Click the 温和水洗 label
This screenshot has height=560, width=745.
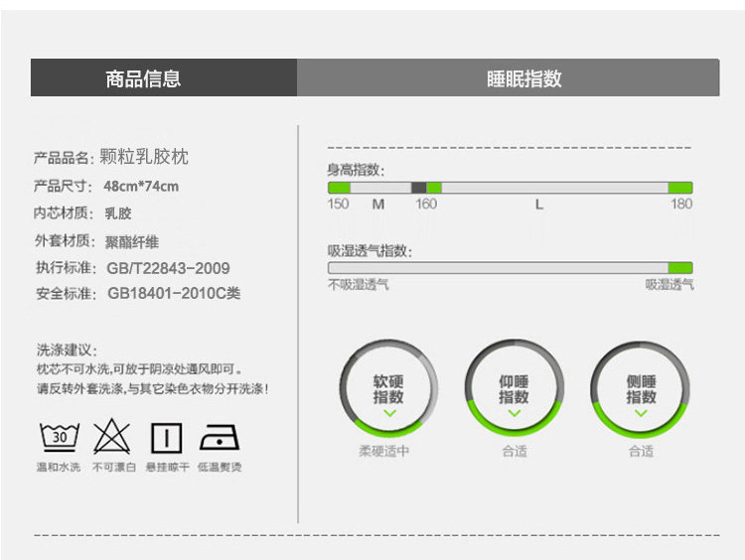(59, 468)
